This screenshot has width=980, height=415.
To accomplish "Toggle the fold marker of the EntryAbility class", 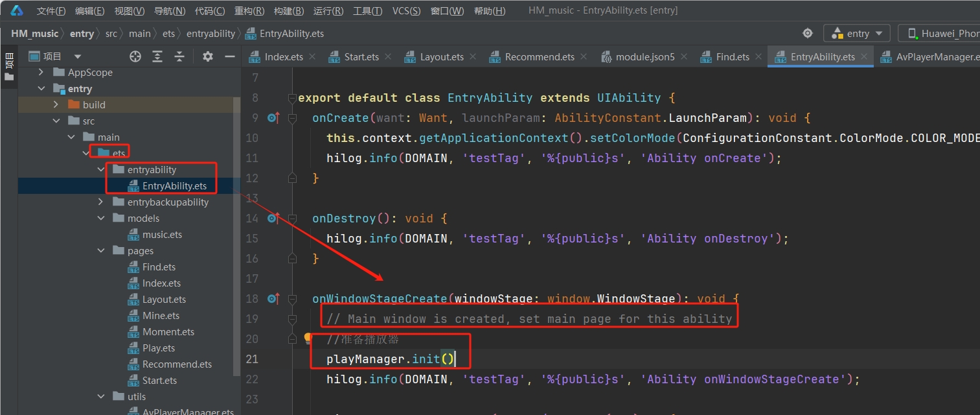I will (x=293, y=98).
